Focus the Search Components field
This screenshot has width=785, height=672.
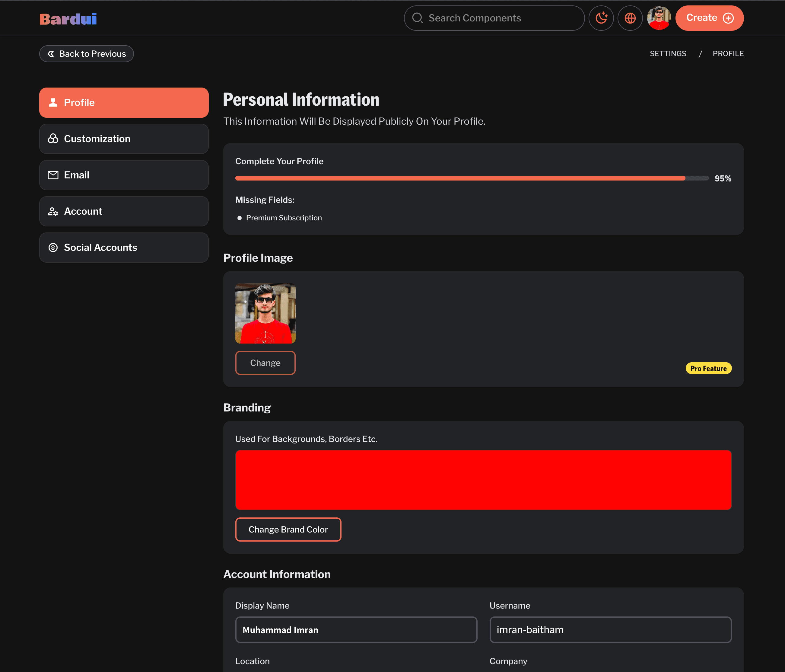pos(500,18)
